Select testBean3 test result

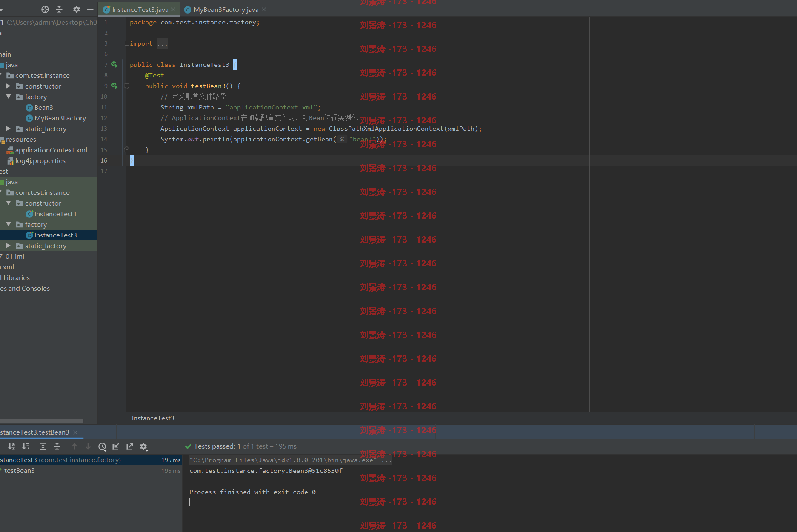20,470
